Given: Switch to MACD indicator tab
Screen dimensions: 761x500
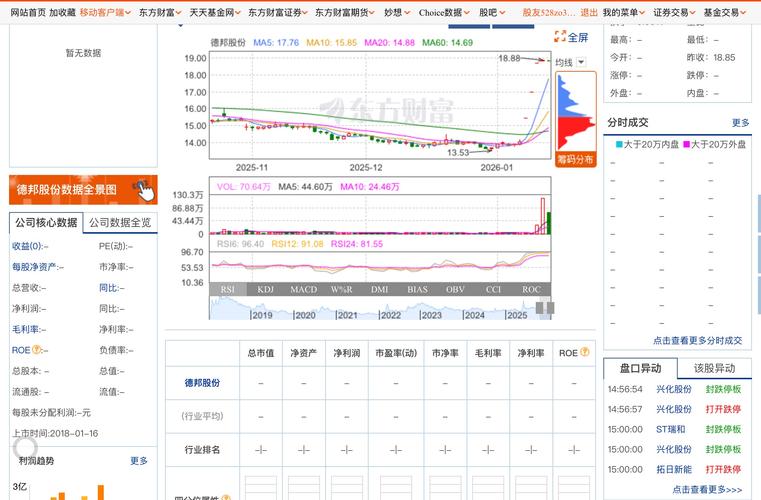Looking at the screenshot, I should click(x=303, y=289).
